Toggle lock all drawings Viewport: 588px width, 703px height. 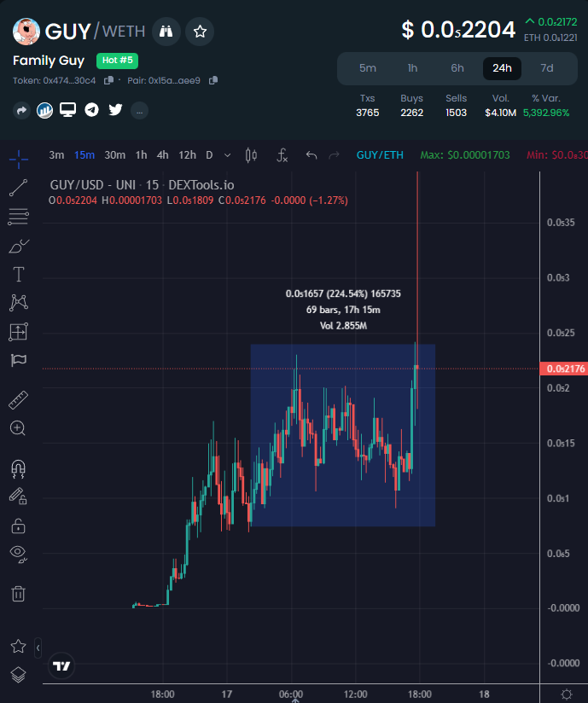18,525
